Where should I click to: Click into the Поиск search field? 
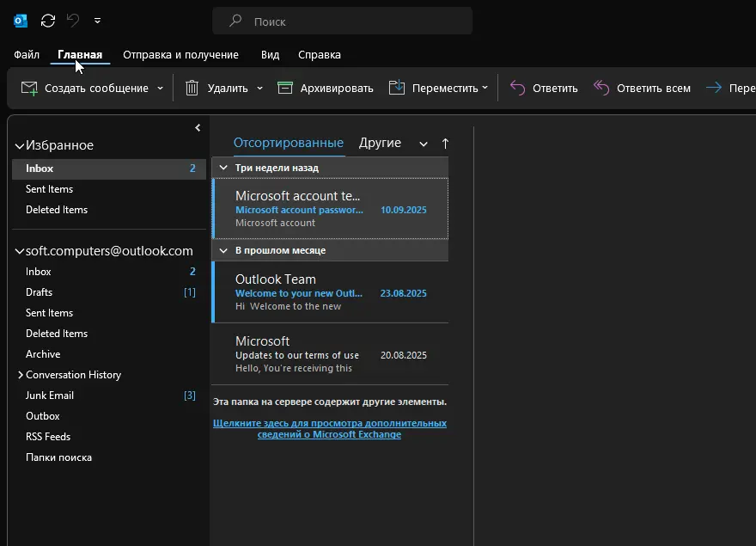352,21
